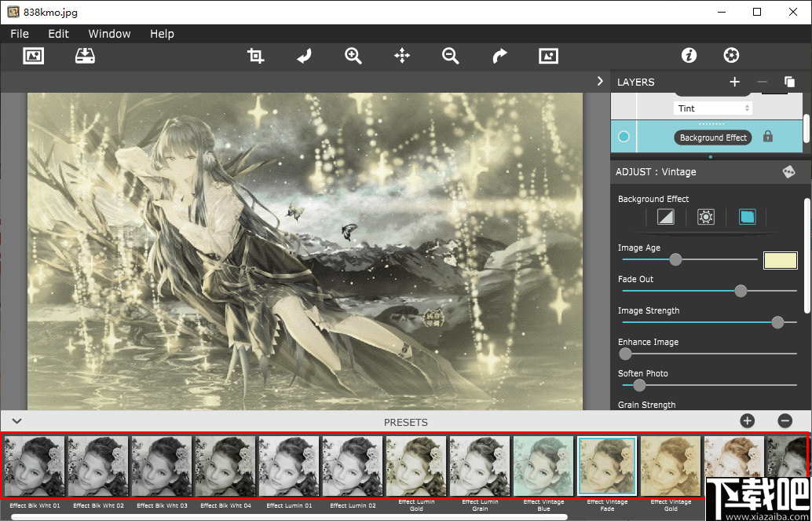Open the Edit menu
The height and width of the screenshot is (521, 812).
(x=58, y=34)
